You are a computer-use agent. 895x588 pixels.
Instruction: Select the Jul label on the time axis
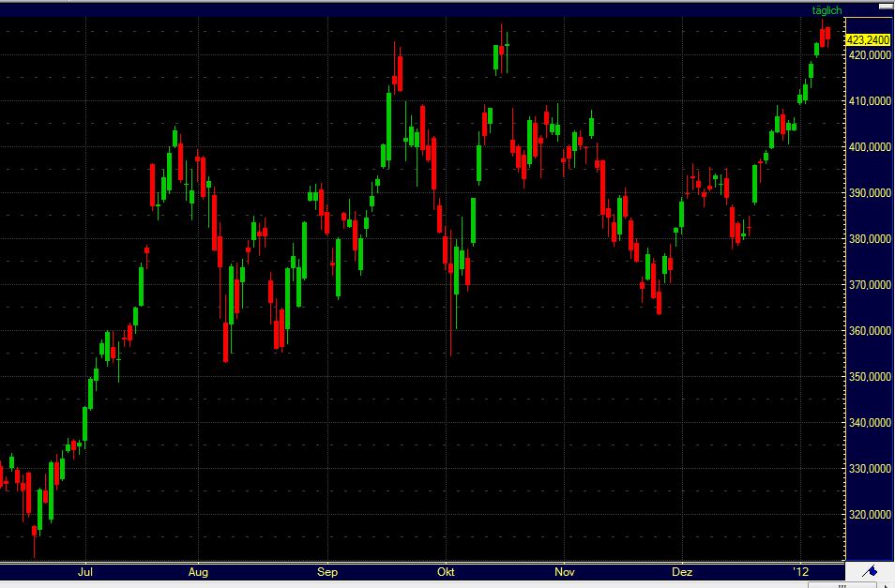(x=85, y=571)
